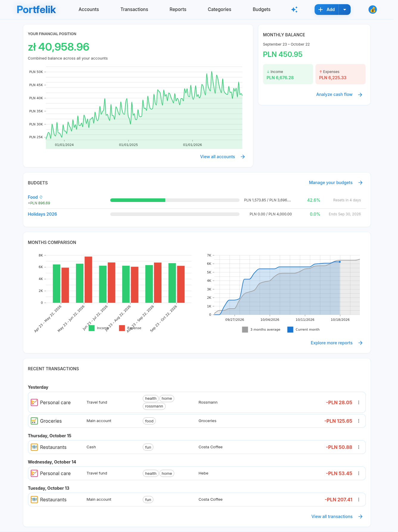398x532 pixels.
Task: Toggle the green Income legend swatch
Action: (92, 328)
